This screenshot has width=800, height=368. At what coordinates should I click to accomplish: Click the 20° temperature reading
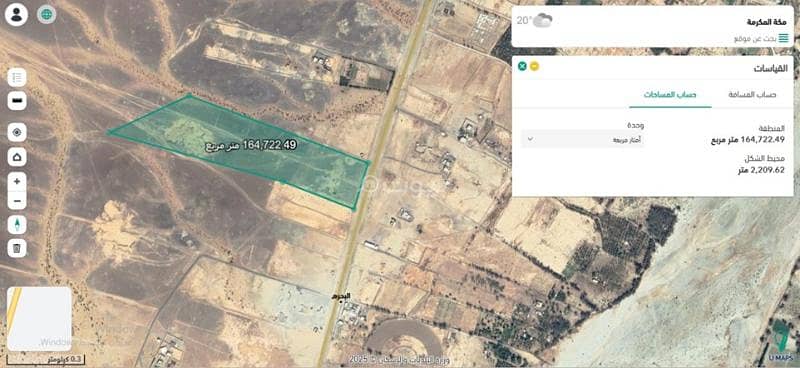coord(524,20)
